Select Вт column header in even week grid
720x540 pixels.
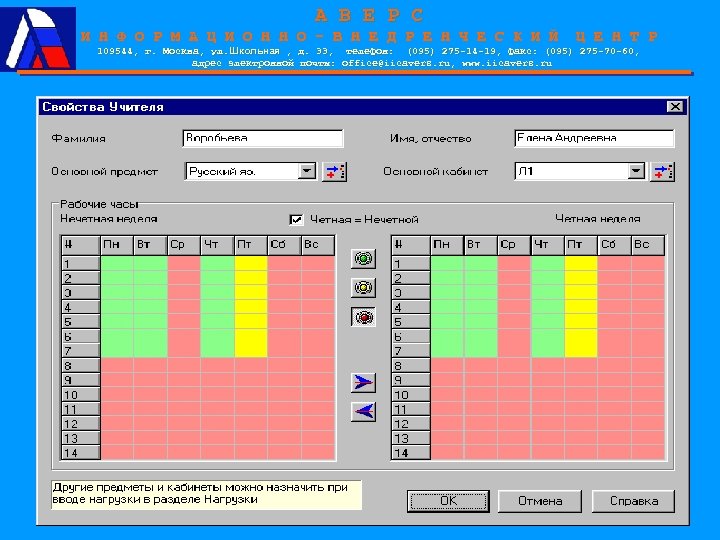(480, 245)
